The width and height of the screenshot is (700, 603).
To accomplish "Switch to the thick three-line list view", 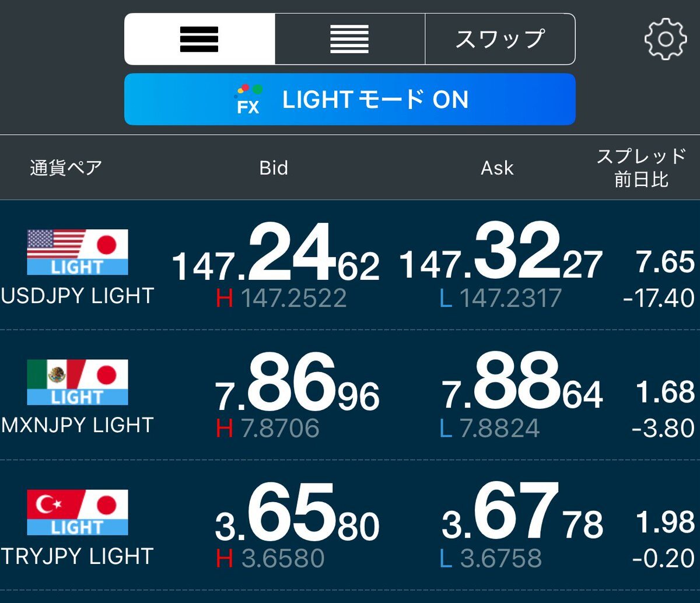I will pos(199,39).
